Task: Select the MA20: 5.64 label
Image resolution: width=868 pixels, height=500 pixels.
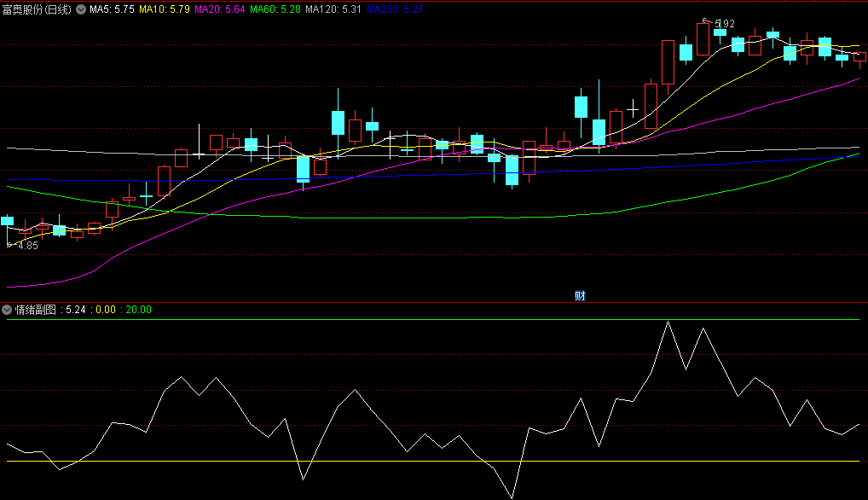Action: [x=220, y=9]
